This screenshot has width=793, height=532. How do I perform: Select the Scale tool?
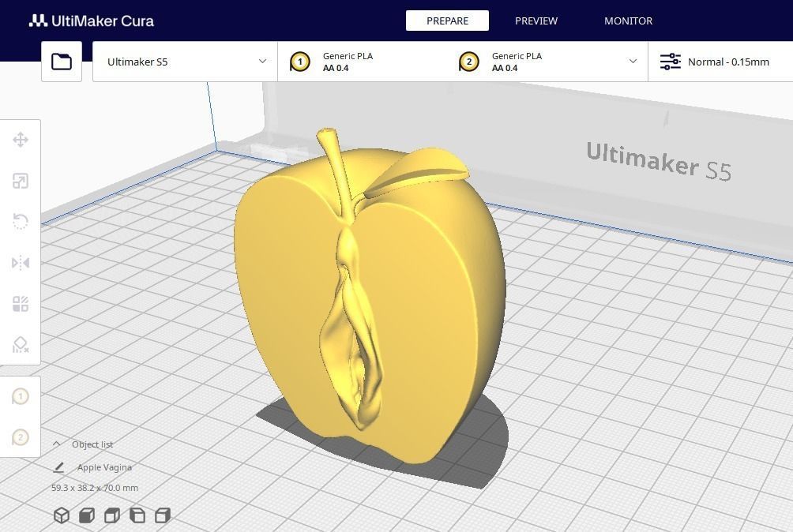(21, 181)
